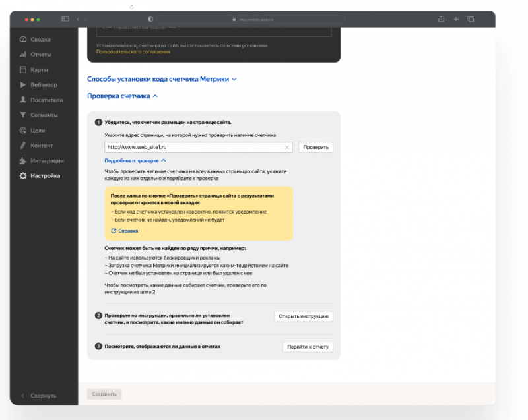Open the Карты maps section
The height and width of the screenshot is (420, 528).
click(x=38, y=69)
